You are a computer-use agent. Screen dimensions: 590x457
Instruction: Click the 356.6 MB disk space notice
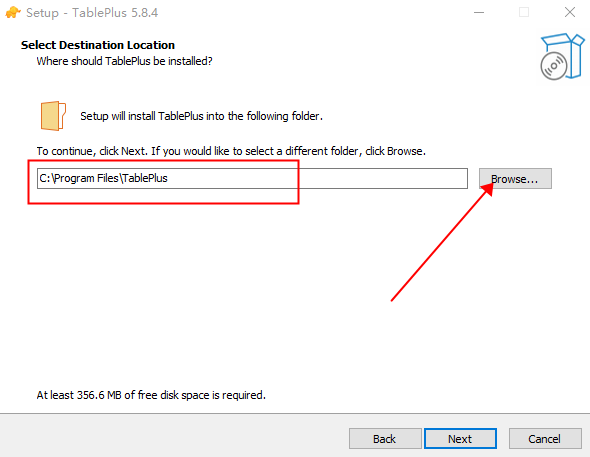pyautogui.click(x=151, y=395)
